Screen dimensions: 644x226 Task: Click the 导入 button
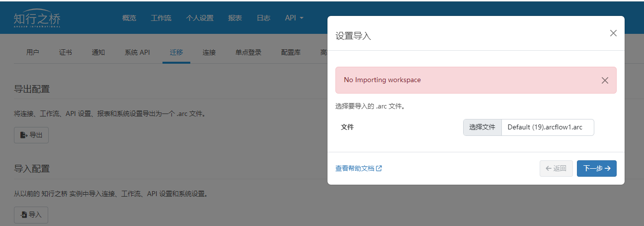click(x=31, y=215)
